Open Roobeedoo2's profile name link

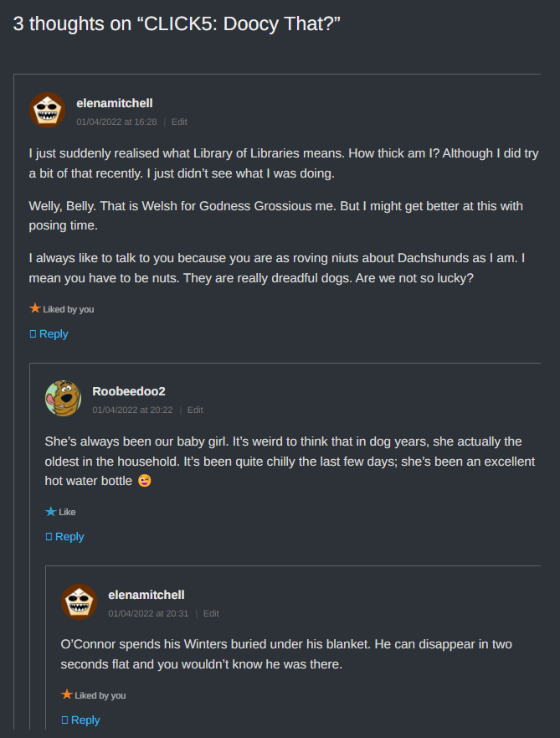pos(128,391)
